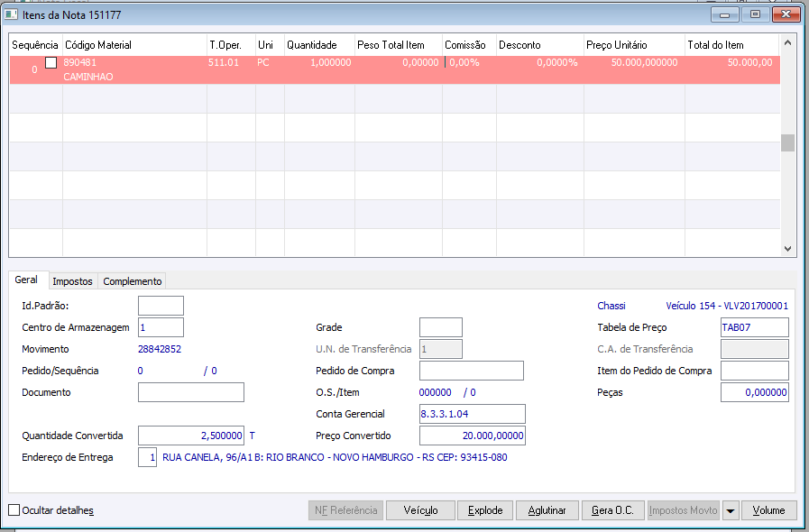Click the 0,00000 total weight cell
The height and width of the screenshot is (532, 809).
tap(420, 62)
